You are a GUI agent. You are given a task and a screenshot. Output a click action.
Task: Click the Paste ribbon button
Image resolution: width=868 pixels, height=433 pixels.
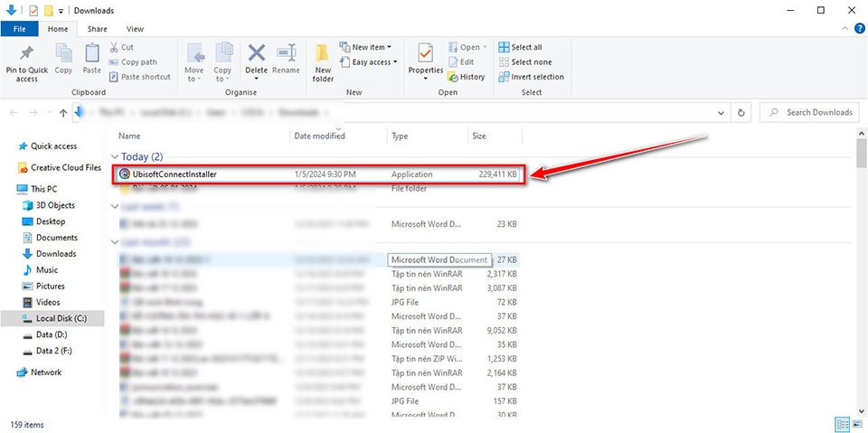[92, 60]
